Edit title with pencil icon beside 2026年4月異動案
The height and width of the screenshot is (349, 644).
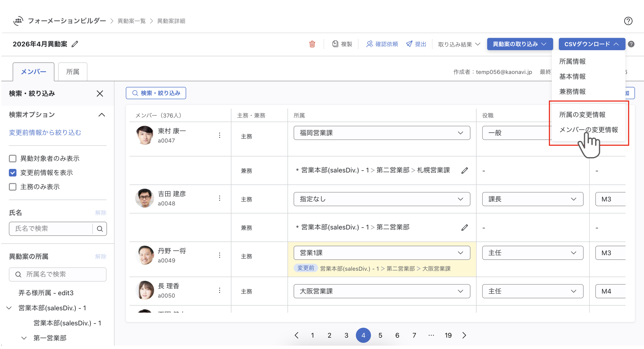click(x=75, y=44)
